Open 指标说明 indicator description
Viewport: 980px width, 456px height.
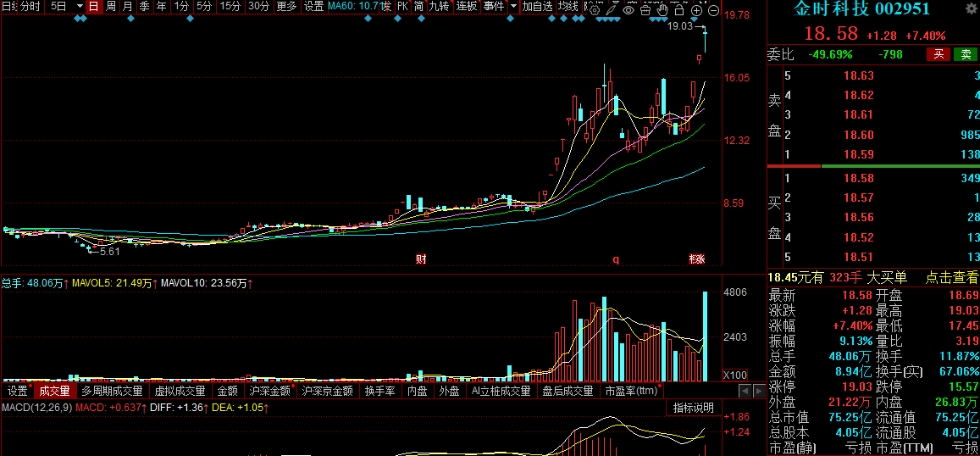pyautogui.click(x=693, y=408)
